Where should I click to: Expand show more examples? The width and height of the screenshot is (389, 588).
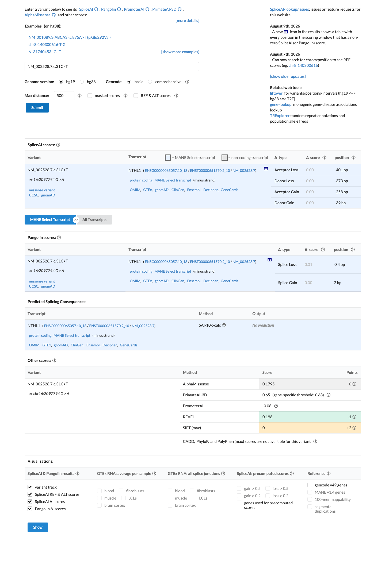(x=180, y=52)
